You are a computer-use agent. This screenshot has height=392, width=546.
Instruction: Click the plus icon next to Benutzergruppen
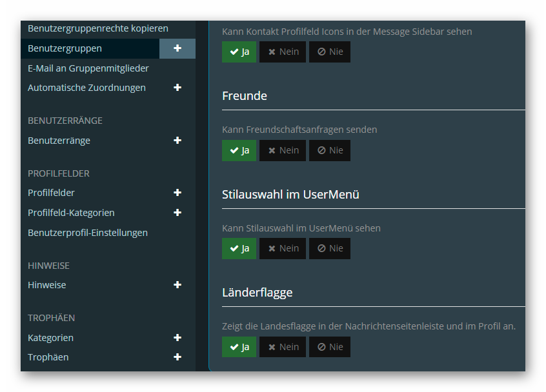(177, 48)
